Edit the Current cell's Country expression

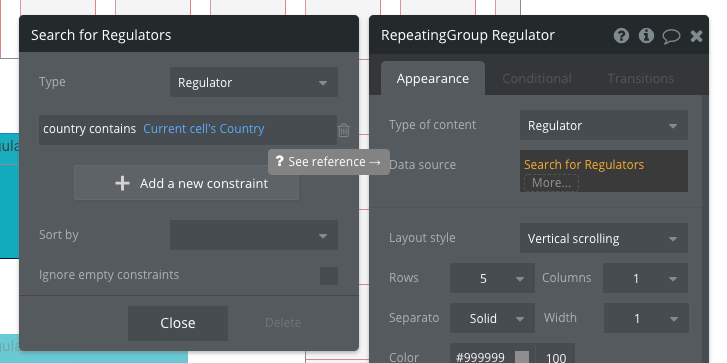pyautogui.click(x=204, y=128)
